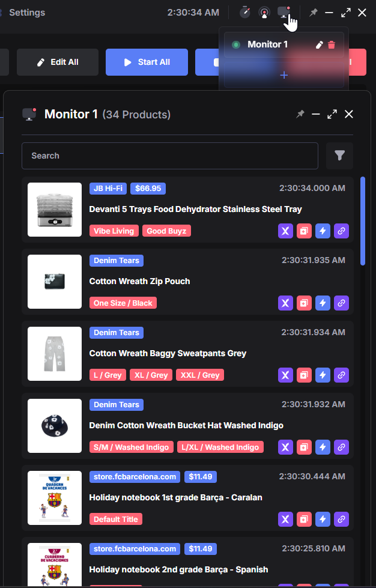Click the Vibe Living tag

point(114,231)
